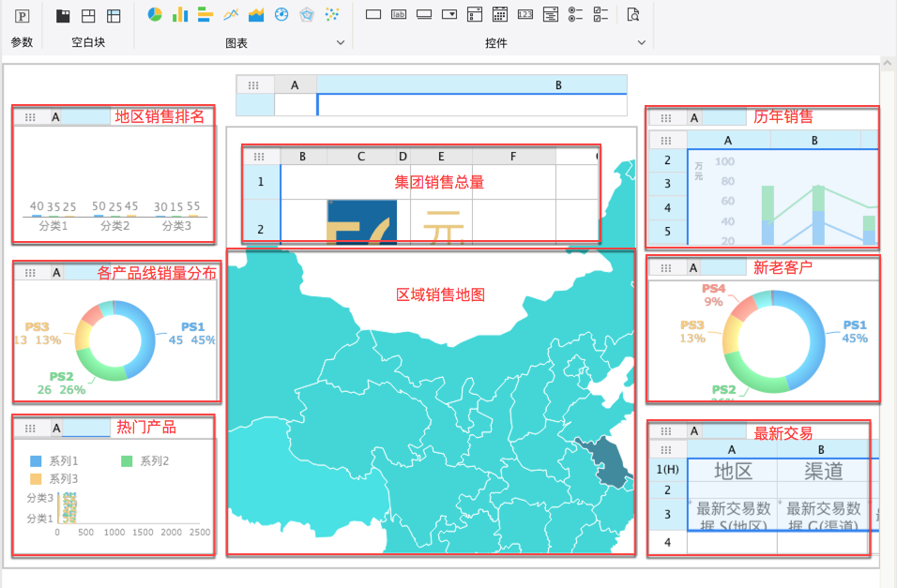The width and height of the screenshot is (897, 588).
Task: Add the dropdown checkbox widget
Action: [475, 15]
